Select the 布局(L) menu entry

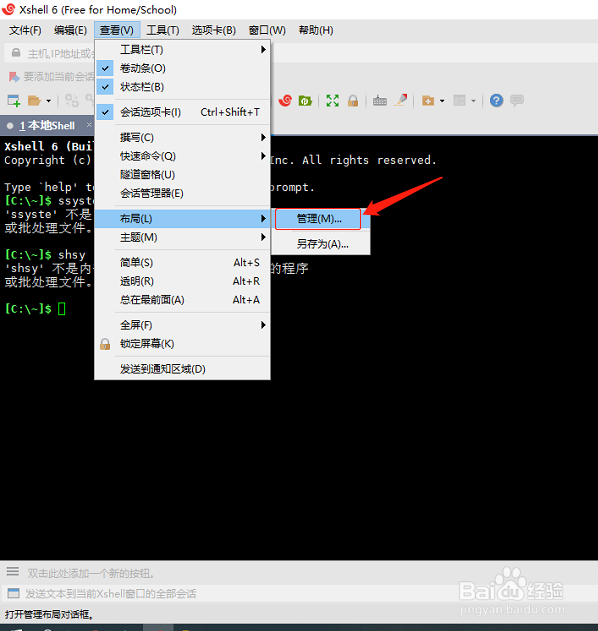pos(182,219)
